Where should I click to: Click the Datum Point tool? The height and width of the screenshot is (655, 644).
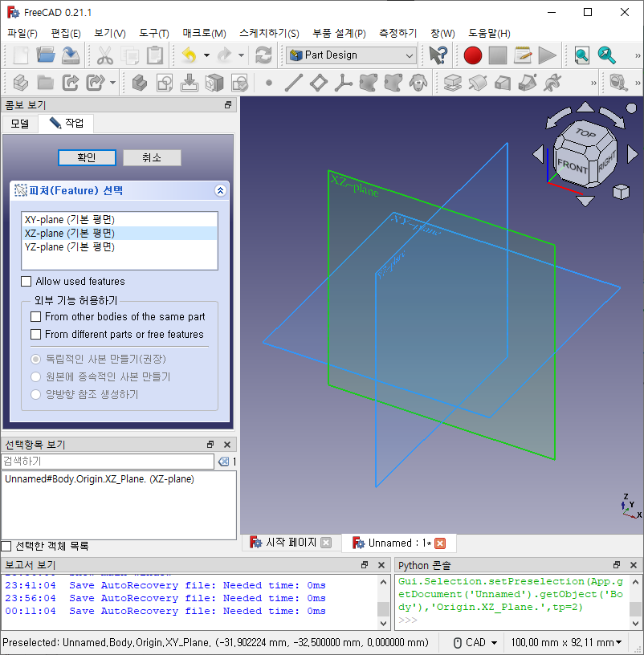[269, 83]
